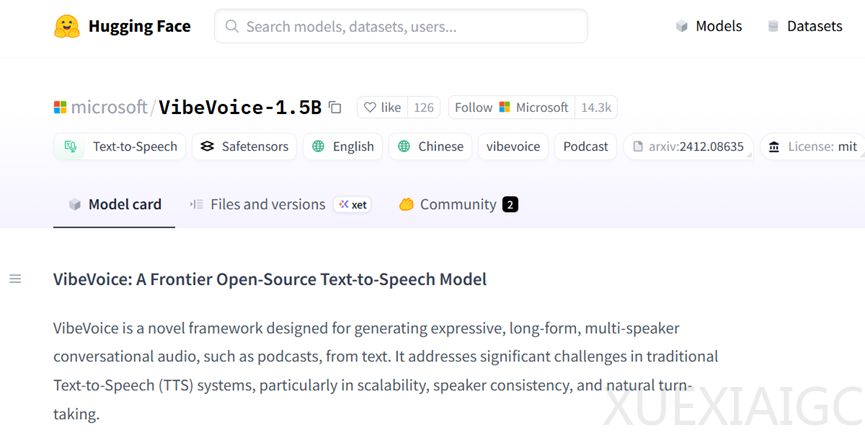Click the Files and versions list icon

pos(196,204)
